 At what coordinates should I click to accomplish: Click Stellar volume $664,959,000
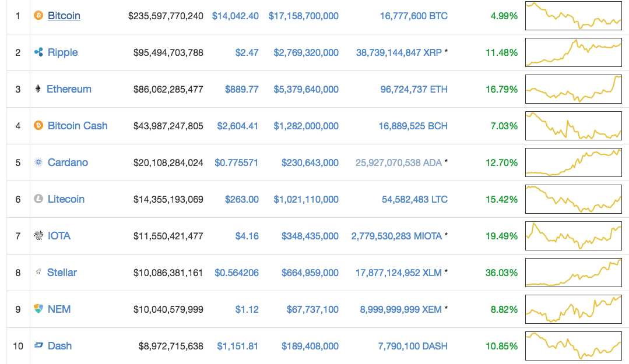(310, 273)
